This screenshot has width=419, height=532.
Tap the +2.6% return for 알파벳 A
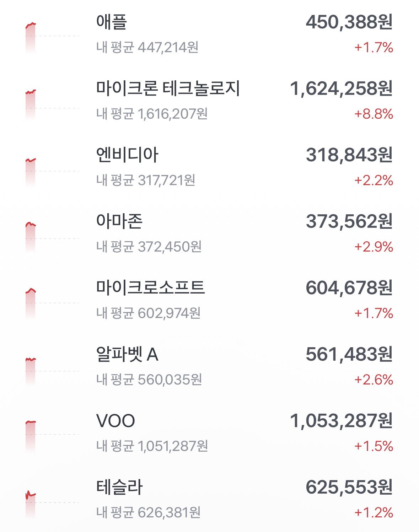click(374, 380)
